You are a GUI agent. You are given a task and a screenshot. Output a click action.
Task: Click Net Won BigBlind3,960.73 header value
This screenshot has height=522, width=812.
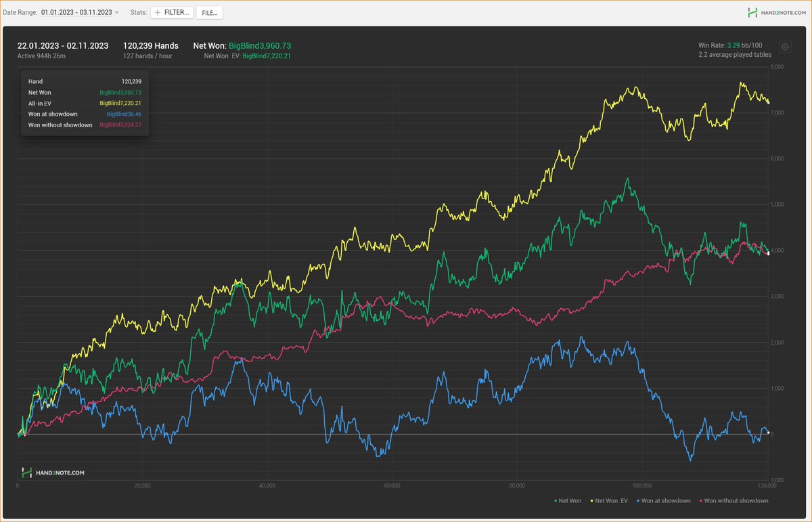pos(242,45)
